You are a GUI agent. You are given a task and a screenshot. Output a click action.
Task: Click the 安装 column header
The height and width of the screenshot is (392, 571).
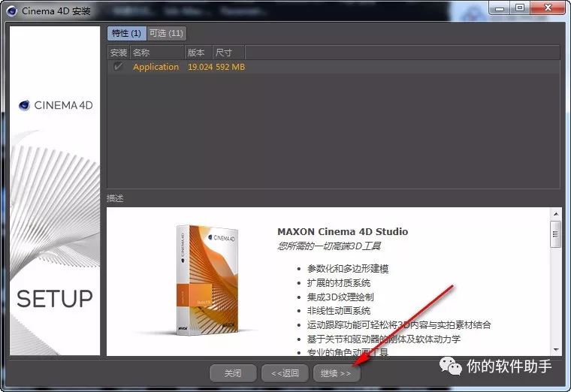(119, 53)
